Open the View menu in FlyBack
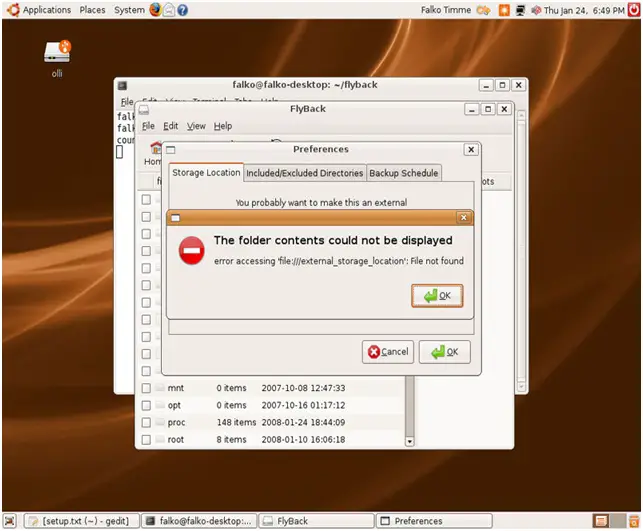Image resolution: width=643 pixels, height=531 pixels. pos(196,126)
